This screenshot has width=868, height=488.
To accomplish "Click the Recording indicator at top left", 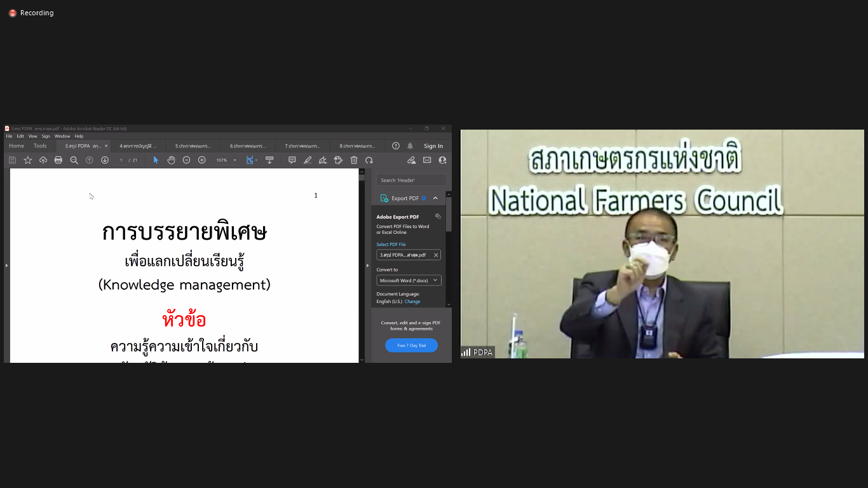I will (x=31, y=13).
